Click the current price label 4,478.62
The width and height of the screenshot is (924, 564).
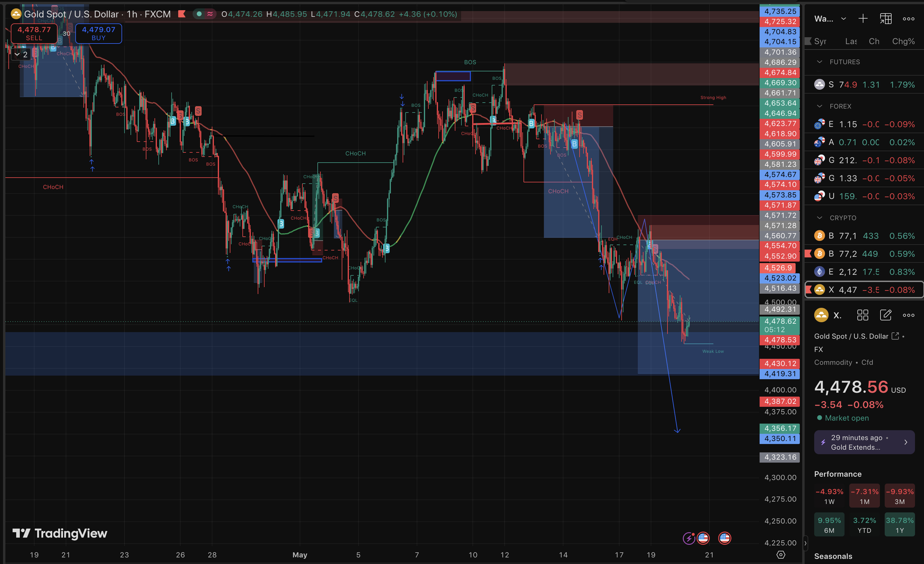pyautogui.click(x=780, y=325)
